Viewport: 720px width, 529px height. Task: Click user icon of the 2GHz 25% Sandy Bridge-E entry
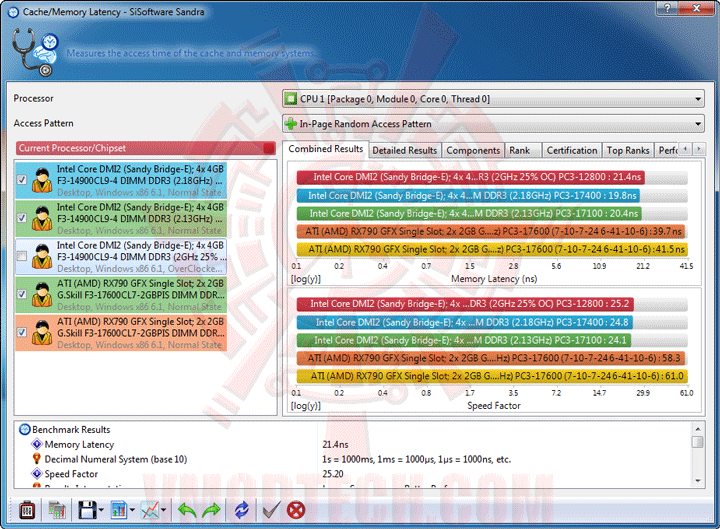tap(42, 256)
